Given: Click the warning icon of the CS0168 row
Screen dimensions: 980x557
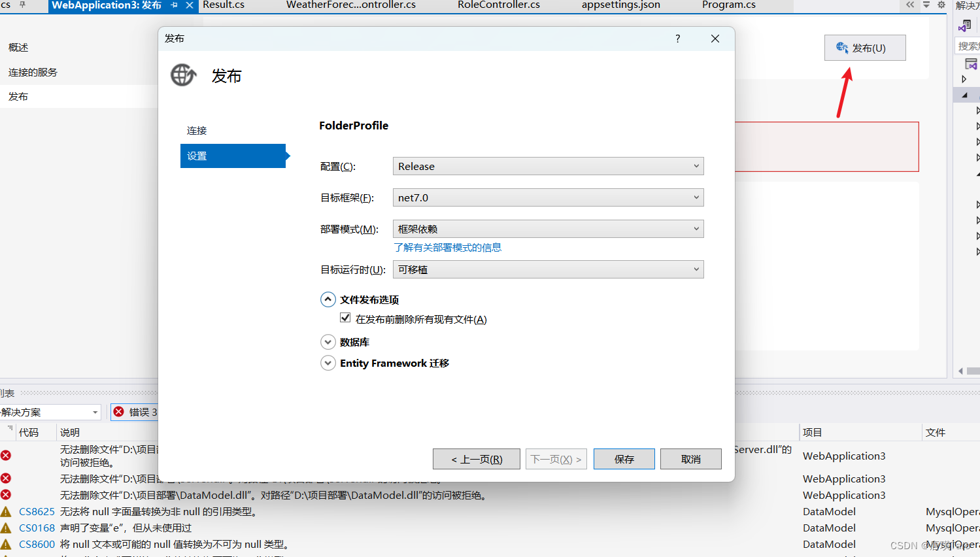Looking at the screenshot, I should [6, 528].
